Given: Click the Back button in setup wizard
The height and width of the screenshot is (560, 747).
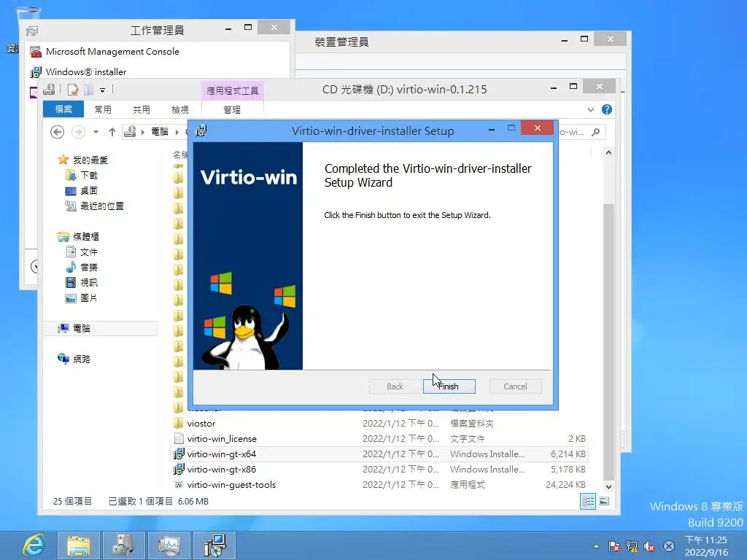Looking at the screenshot, I should pos(395,386).
